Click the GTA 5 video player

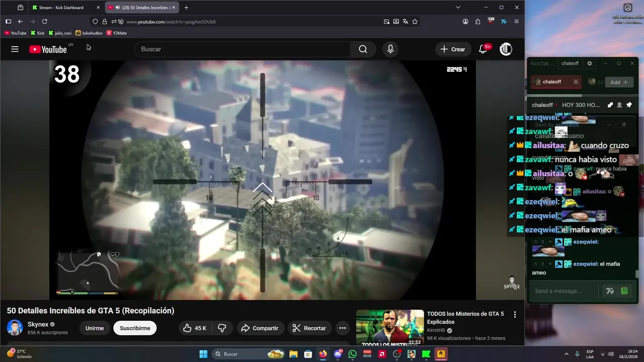tap(262, 180)
